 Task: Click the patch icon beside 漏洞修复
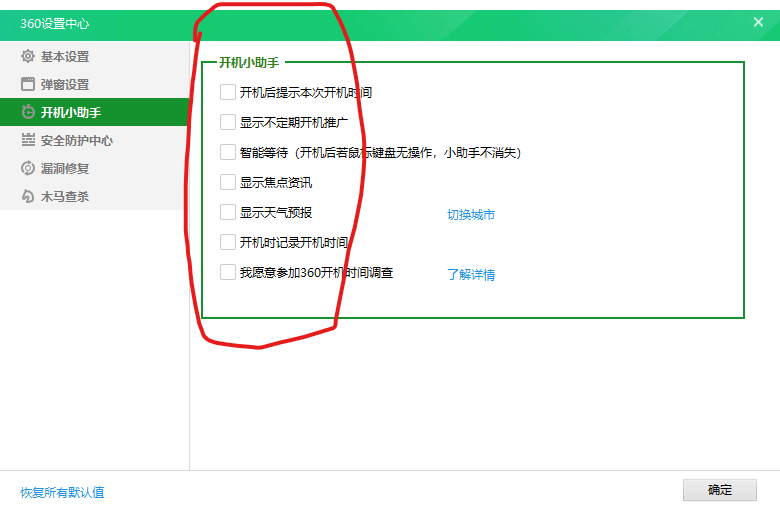point(28,168)
